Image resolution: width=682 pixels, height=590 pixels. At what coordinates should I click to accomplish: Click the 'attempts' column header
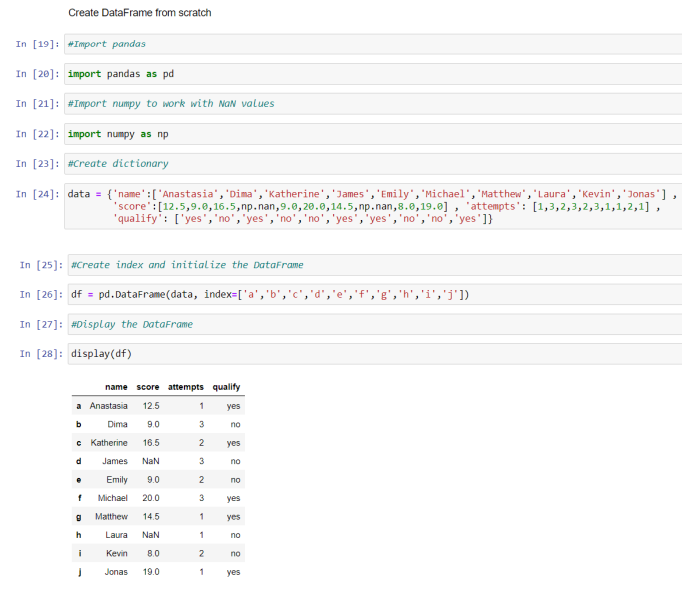pos(186,387)
